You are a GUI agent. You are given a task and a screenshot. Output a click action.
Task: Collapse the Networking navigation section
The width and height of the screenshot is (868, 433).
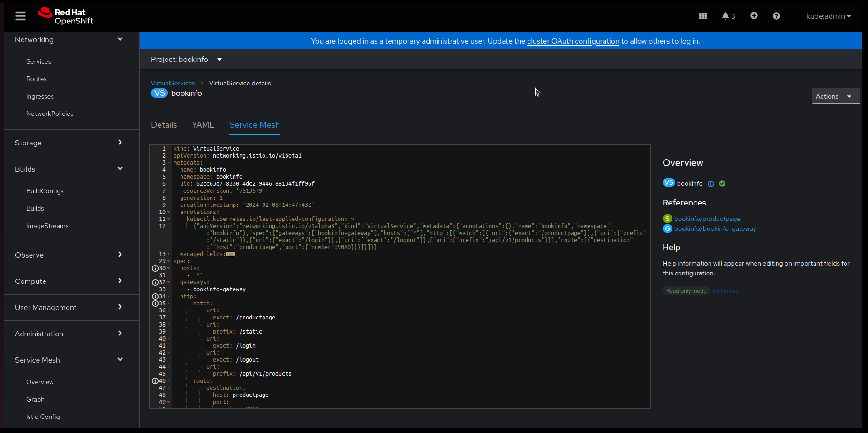click(70, 40)
